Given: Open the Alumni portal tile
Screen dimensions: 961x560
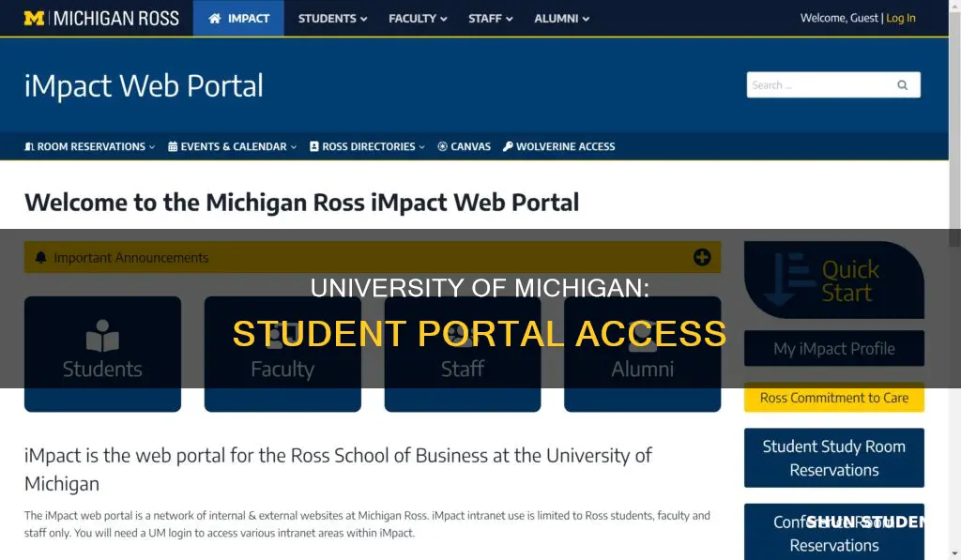Looking at the screenshot, I should [642, 355].
